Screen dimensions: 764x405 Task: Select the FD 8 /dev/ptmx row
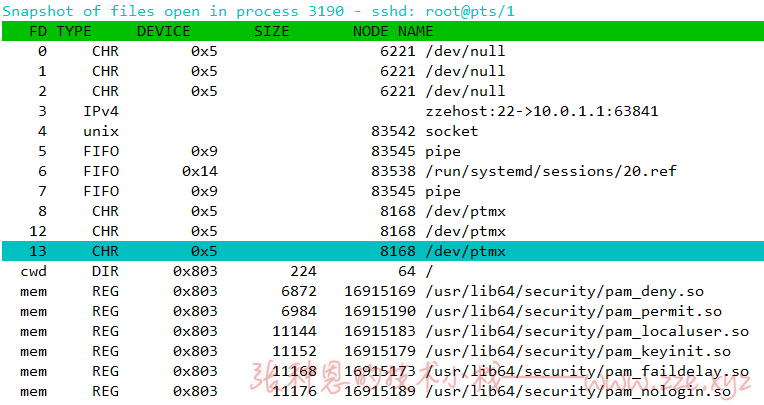tap(382, 211)
